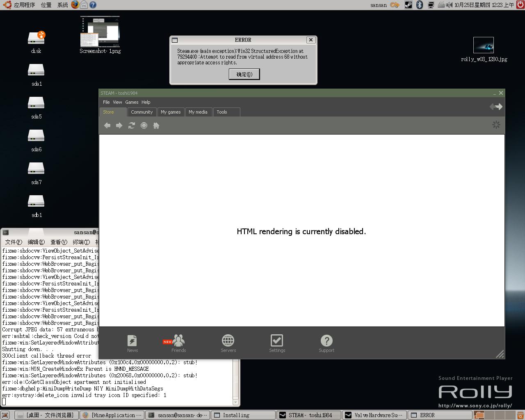
Task: Click the trash applet in bottom panel
Action: (520, 415)
